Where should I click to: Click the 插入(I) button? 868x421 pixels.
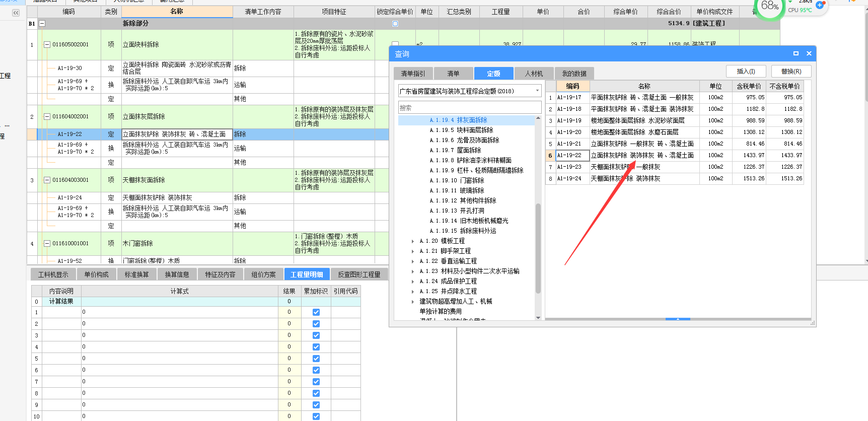746,72
